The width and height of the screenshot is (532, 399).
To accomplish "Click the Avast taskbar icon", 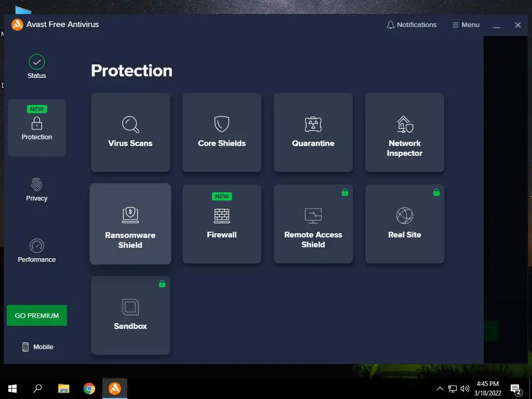I will coord(115,389).
